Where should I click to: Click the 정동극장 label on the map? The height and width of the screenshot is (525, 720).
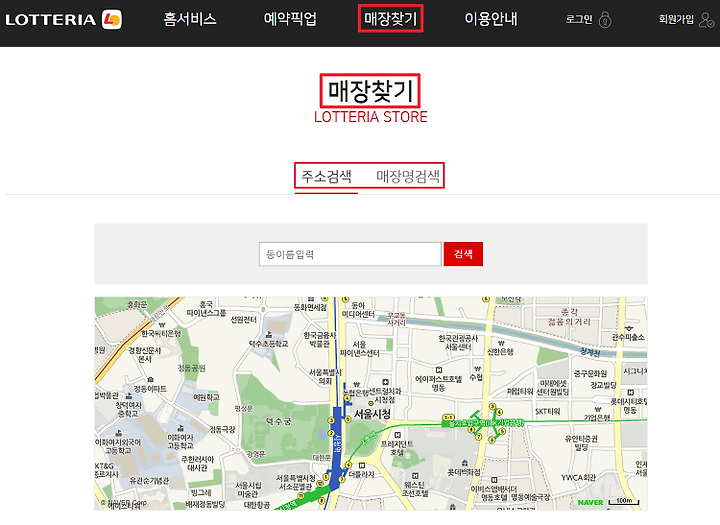(222, 429)
